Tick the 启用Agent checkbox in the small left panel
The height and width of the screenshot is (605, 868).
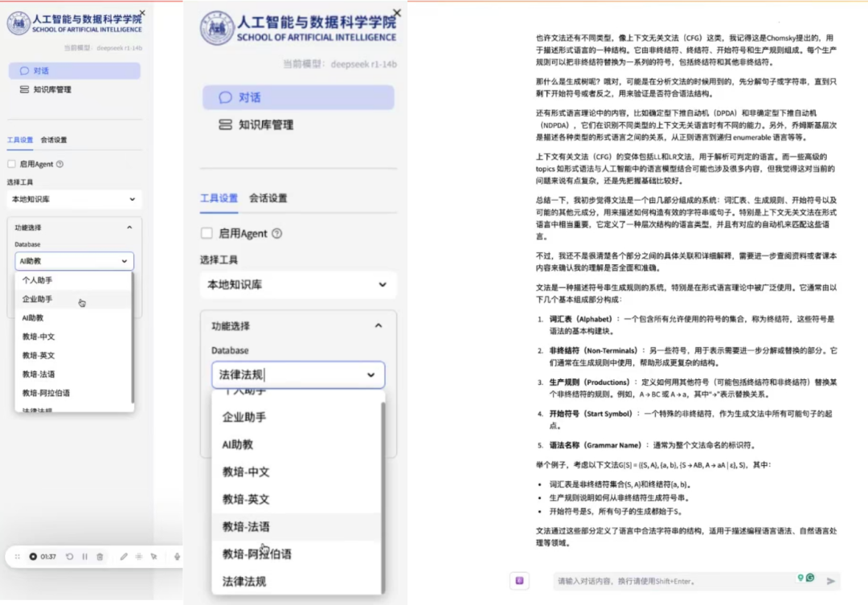click(x=11, y=164)
